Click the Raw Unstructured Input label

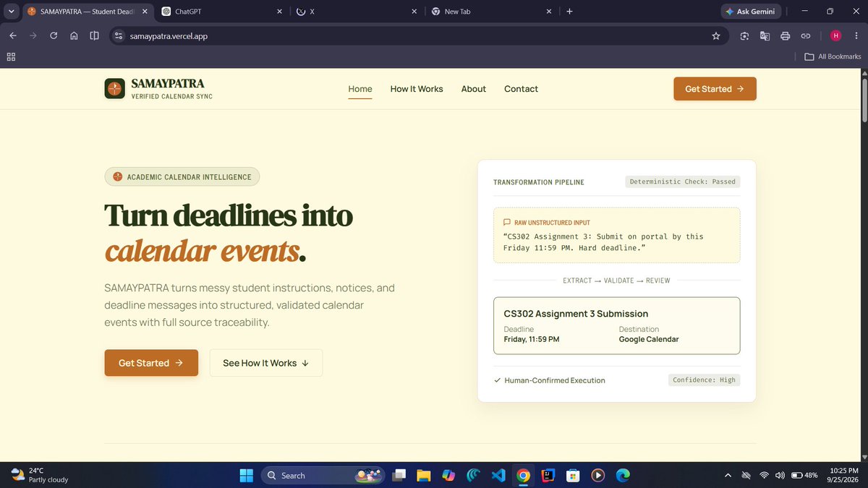(x=552, y=223)
